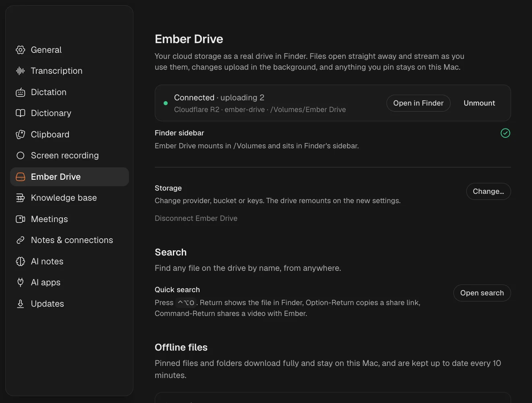Click the 'Search' section heading
The image size is (532, 403).
point(170,252)
